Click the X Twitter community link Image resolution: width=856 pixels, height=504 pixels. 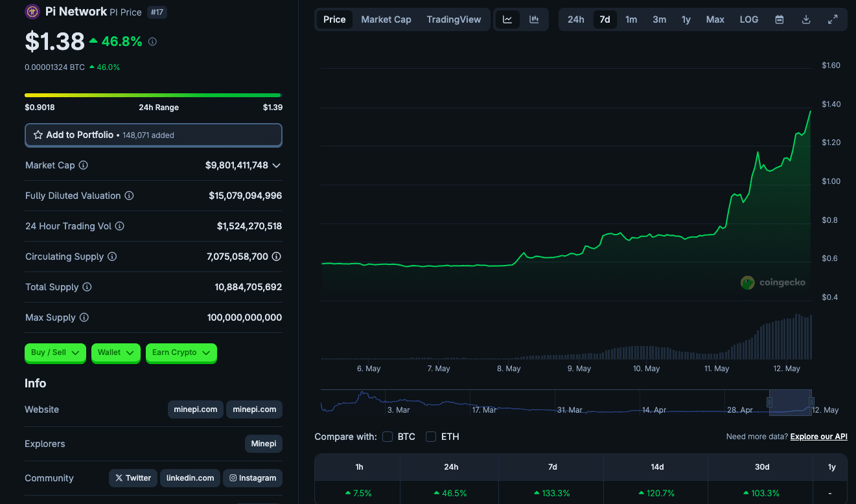133,478
